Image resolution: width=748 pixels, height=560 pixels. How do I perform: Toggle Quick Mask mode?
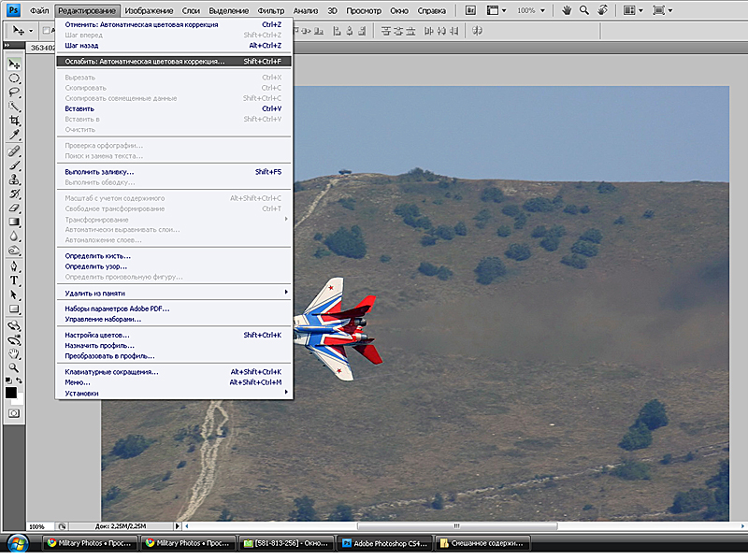pos(14,413)
